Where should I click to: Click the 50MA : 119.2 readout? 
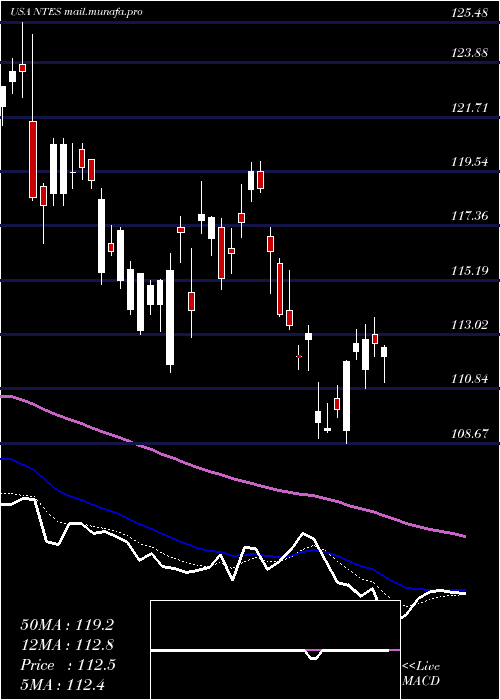coord(67,625)
